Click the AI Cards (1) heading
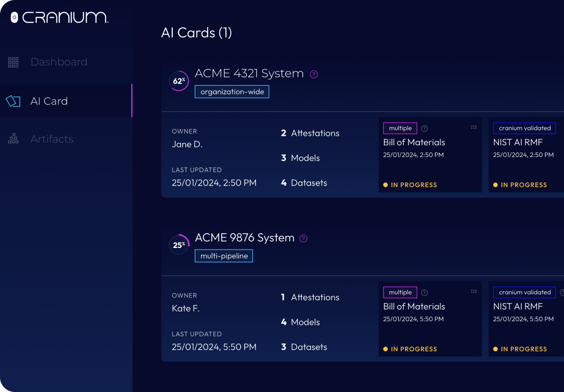This screenshot has height=392, width=564. pos(197,33)
